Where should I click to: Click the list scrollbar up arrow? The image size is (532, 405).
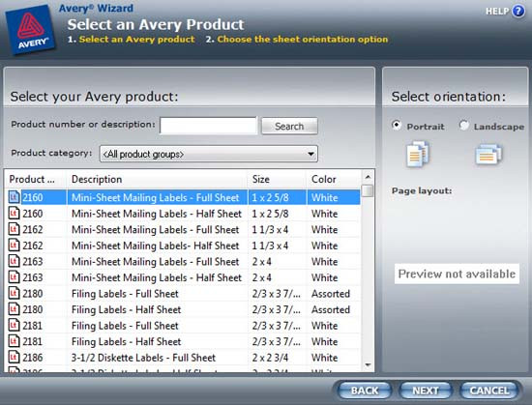[368, 177]
